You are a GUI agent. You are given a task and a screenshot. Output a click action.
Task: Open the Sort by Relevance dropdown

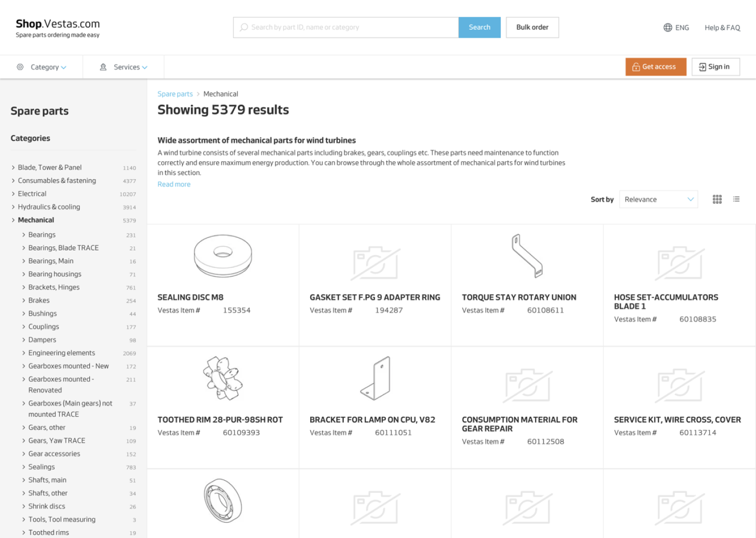point(658,199)
